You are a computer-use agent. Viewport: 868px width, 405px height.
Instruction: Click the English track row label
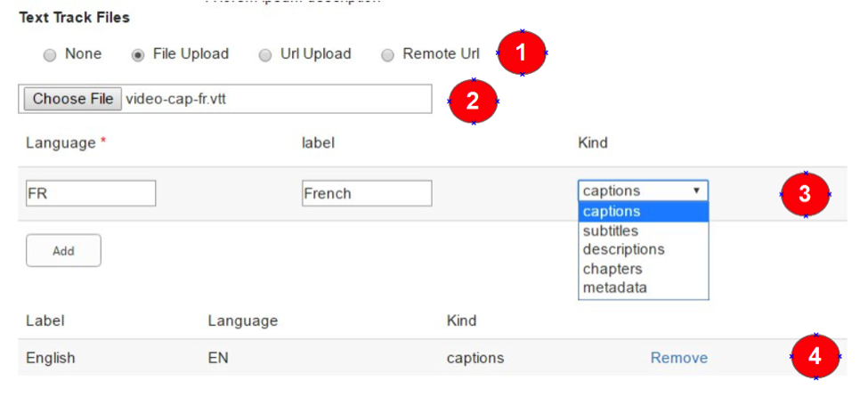pyautogui.click(x=51, y=358)
